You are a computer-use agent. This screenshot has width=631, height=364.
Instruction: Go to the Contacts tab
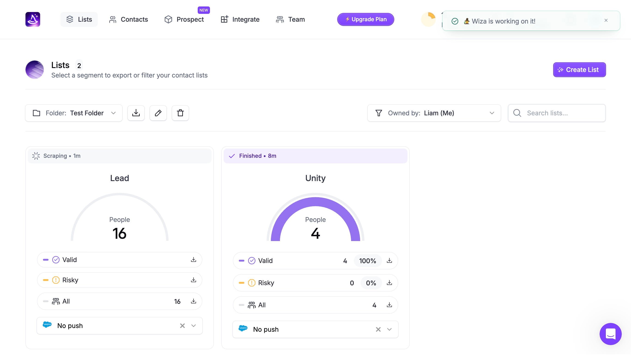(x=128, y=19)
